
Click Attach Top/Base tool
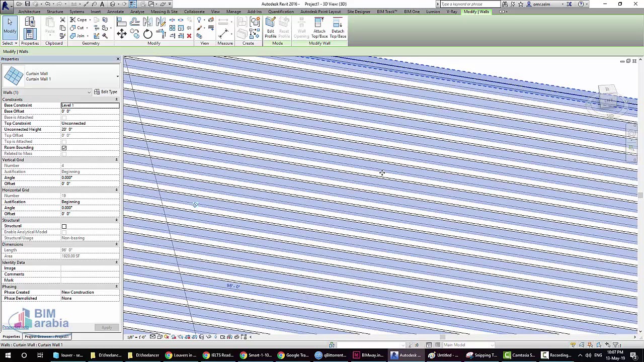click(x=319, y=28)
